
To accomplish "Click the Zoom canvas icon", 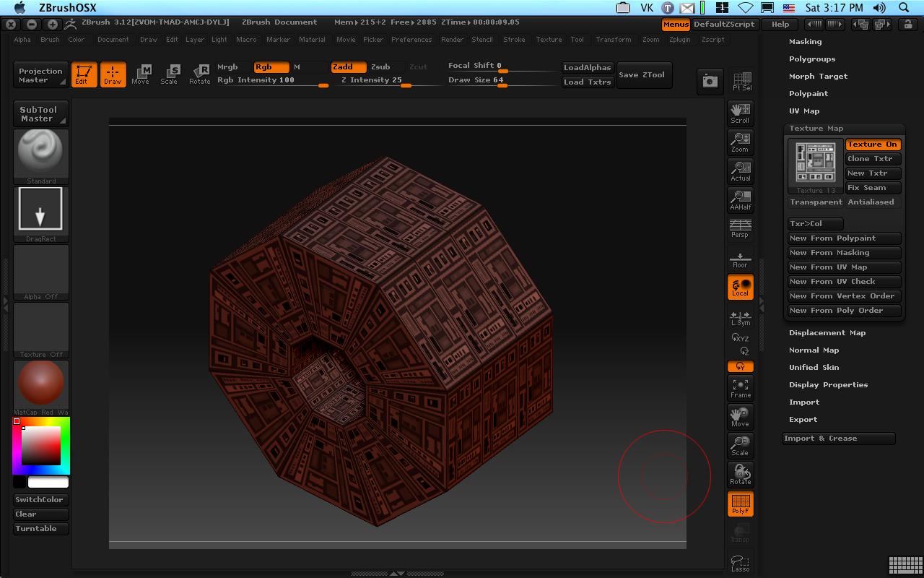I will (740, 142).
